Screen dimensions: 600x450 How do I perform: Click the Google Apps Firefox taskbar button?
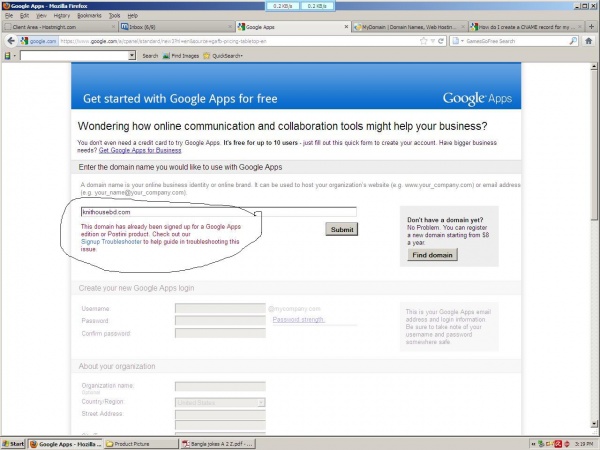[65, 444]
